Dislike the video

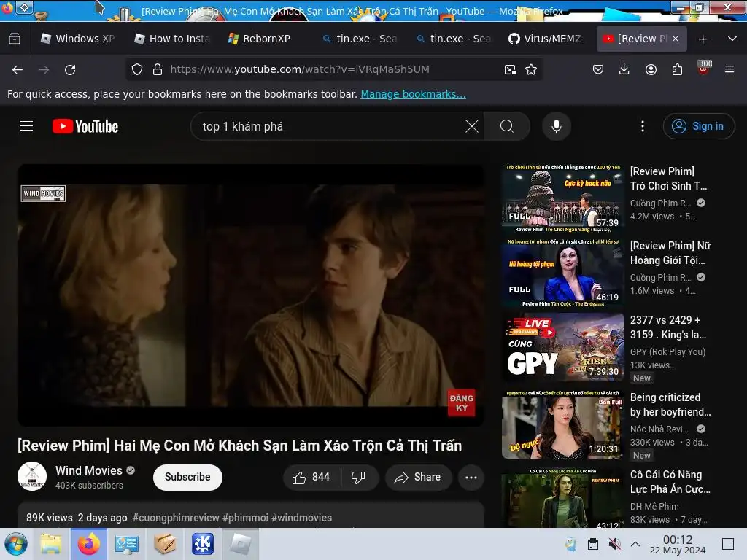(358, 477)
